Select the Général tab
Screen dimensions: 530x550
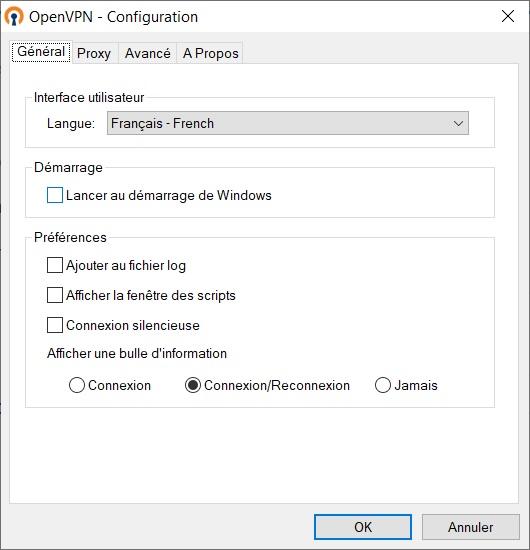pos(41,52)
